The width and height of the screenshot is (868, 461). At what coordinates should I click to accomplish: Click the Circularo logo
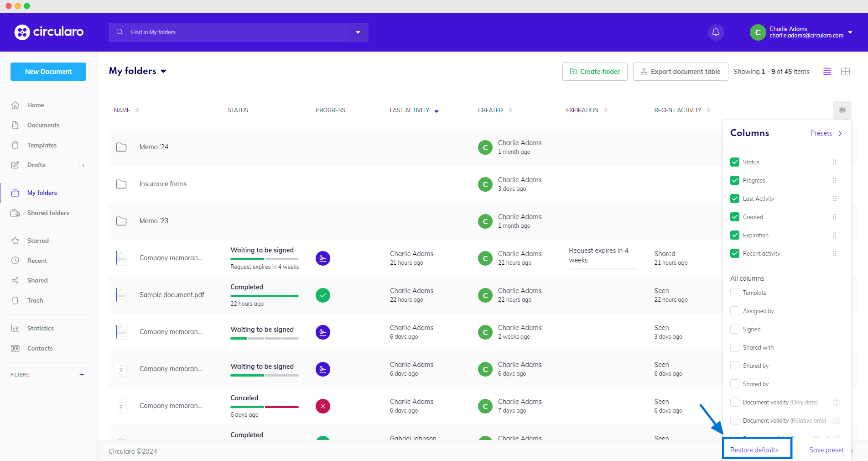tap(49, 32)
